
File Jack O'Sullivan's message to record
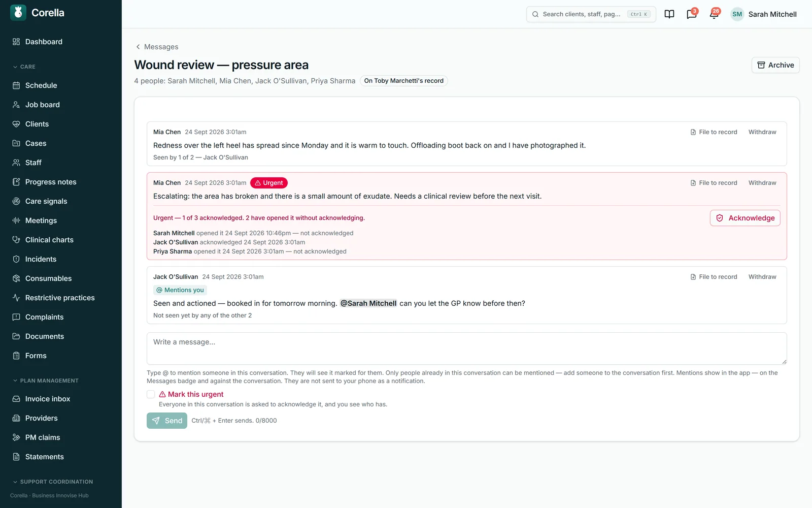(714, 277)
